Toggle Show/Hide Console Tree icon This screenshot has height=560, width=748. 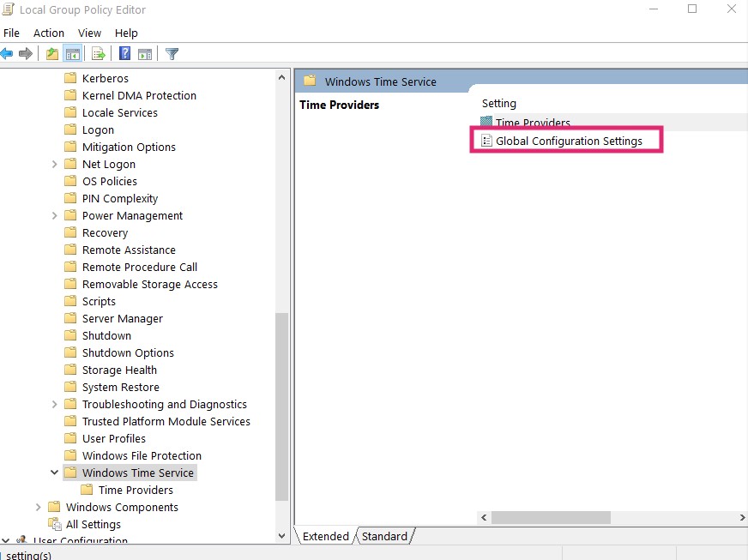tap(73, 54)
